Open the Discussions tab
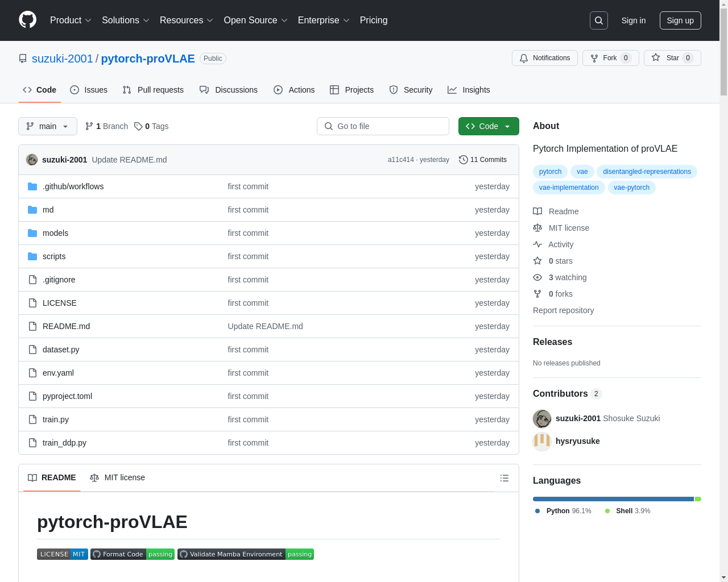This screenshot has height=582, width=728. (229, 90)
